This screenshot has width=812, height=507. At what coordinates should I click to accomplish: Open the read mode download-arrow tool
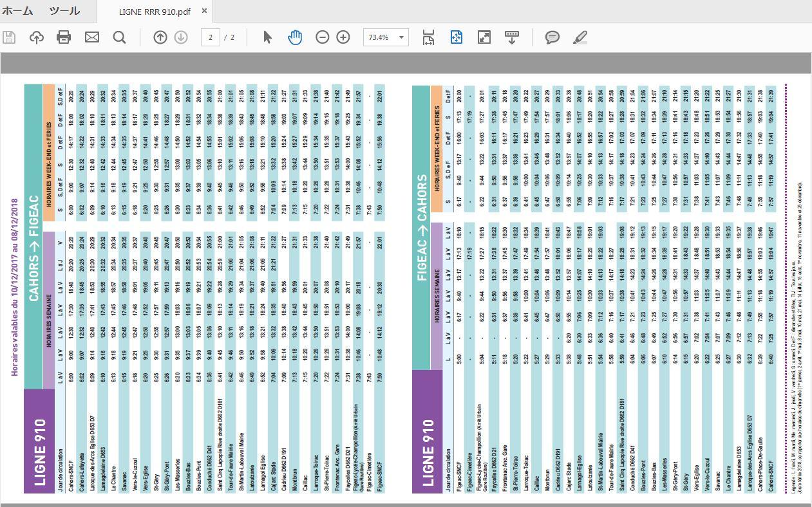coord(512,37)
